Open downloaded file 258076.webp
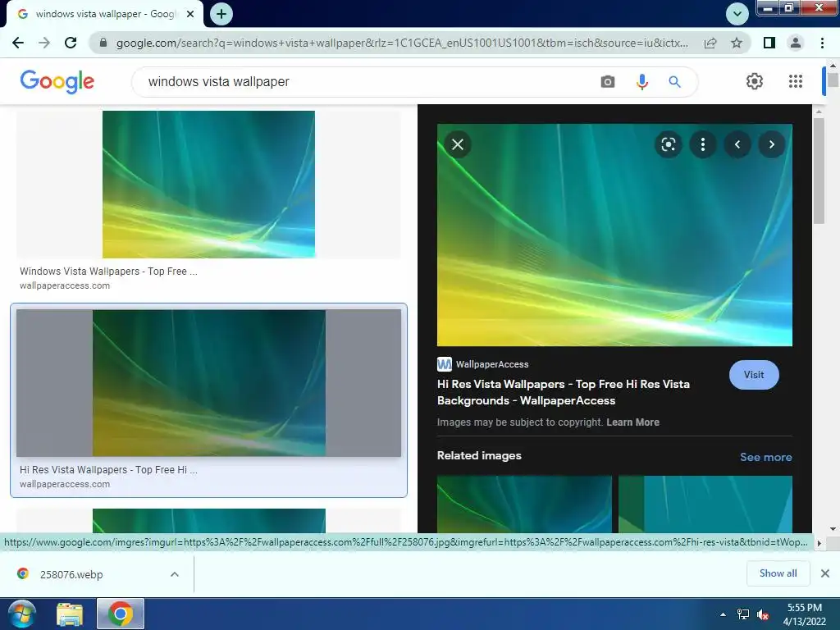840x630 pixels. tap(71, 574)
